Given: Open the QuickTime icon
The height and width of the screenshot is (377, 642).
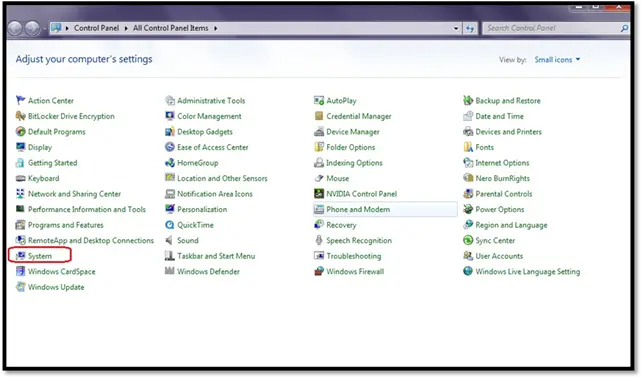Looking at the screenshot, I should tap(170, 225).
